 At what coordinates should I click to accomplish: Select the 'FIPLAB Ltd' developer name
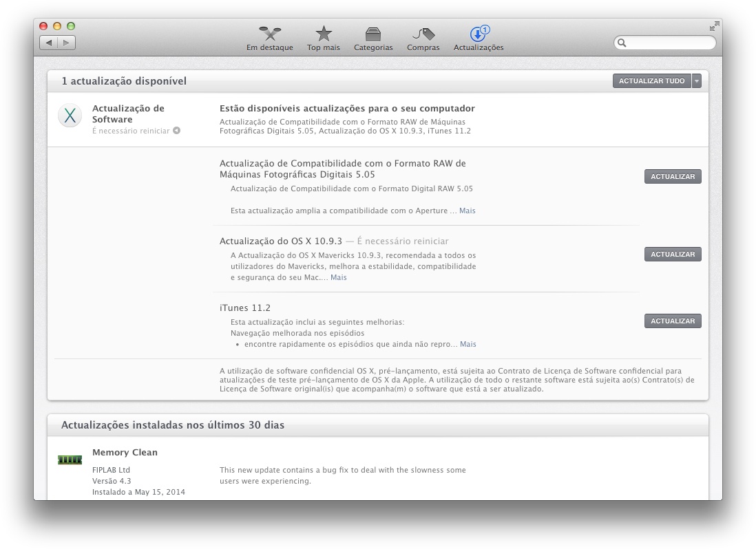111,469
